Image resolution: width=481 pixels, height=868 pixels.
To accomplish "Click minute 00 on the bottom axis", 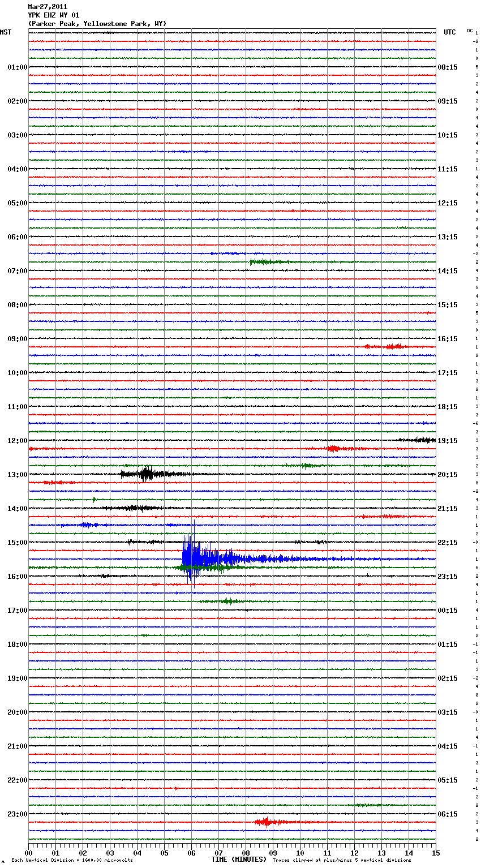I will [x=29, y=853].
